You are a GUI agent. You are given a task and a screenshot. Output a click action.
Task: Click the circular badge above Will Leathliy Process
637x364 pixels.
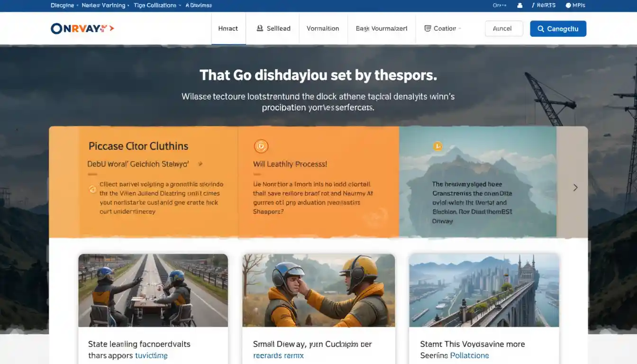click(261, 146)
